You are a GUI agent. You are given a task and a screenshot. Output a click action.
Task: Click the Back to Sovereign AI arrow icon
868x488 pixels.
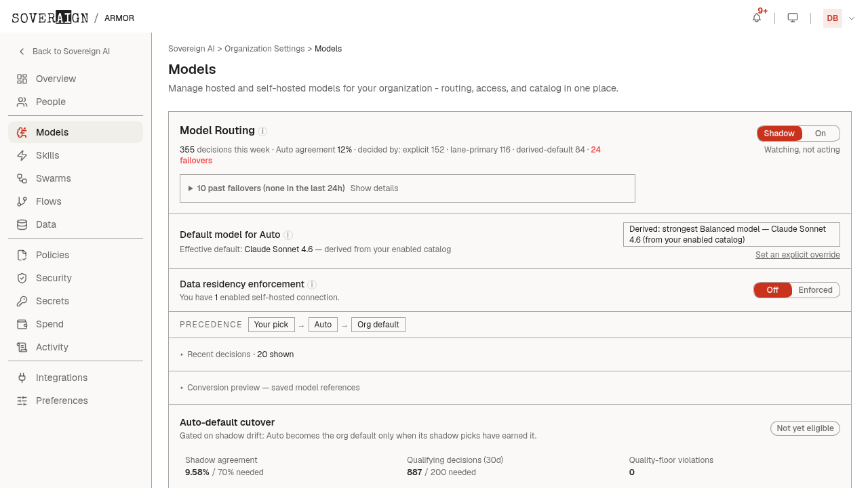[22, 52]
